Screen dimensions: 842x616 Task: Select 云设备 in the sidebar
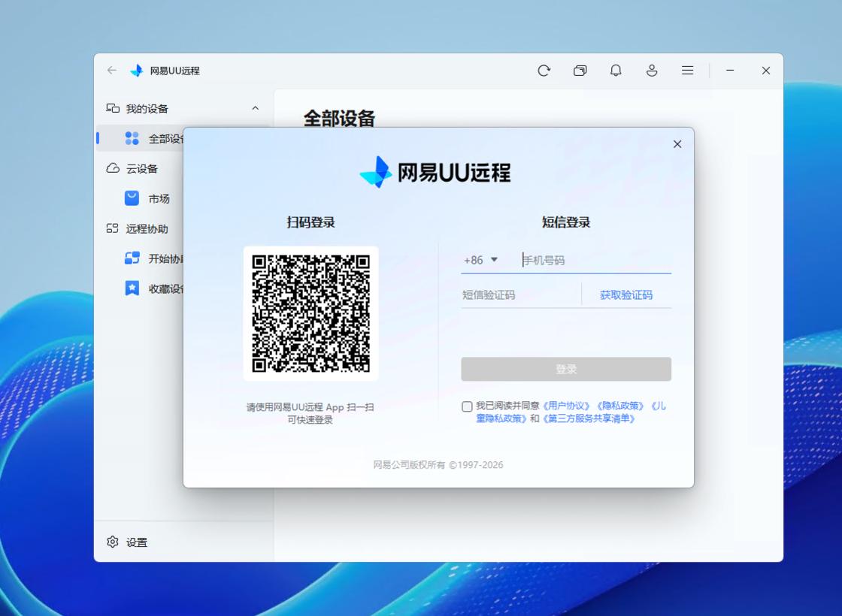[142, 168]
